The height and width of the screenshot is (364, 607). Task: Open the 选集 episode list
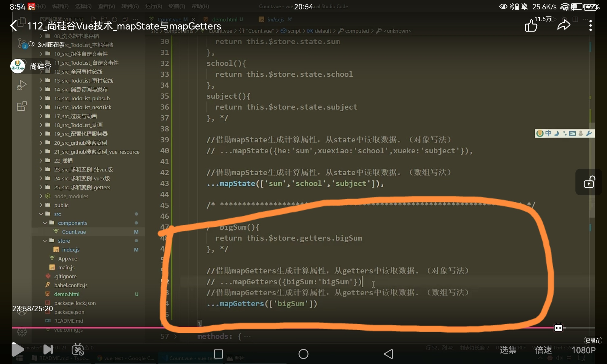click(508, 350)
